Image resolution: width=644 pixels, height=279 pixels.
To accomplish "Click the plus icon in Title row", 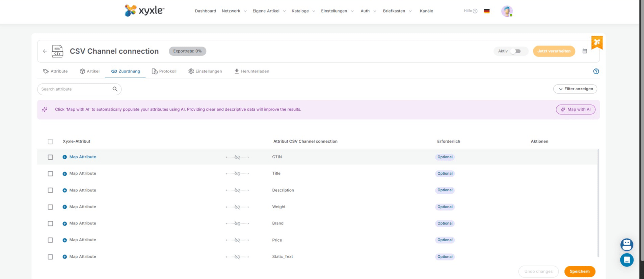I will click(64, 174).
